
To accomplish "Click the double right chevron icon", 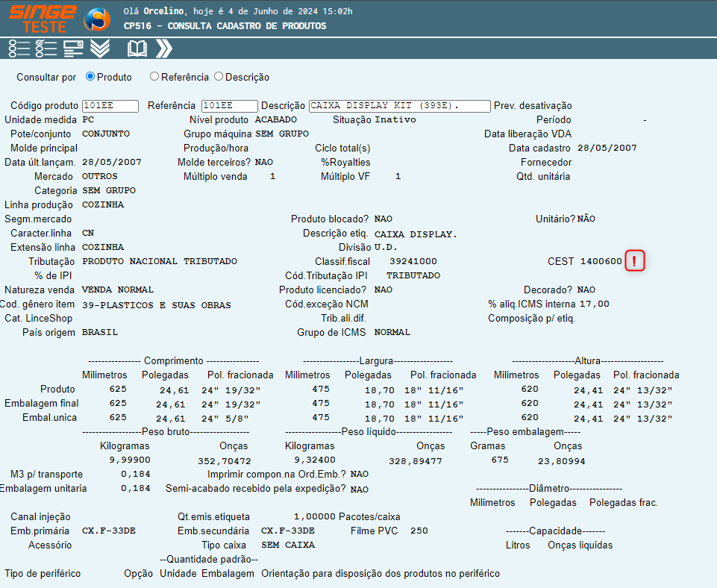I will click(x=164, y=49).
